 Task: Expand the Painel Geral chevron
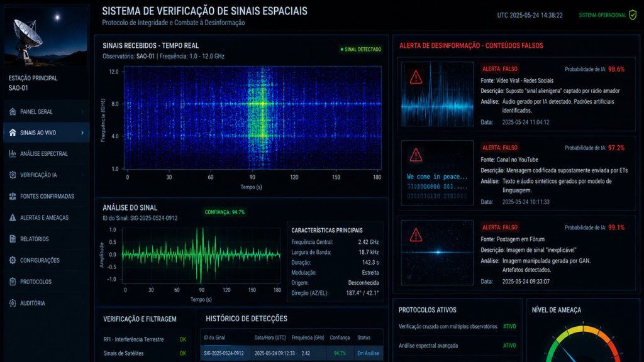pyautogui.click(x=82, y=112)
